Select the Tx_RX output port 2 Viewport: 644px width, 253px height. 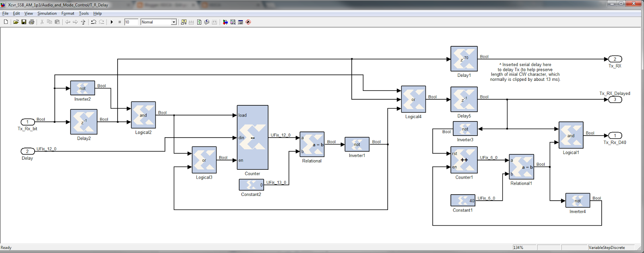[x=615, y=59]
